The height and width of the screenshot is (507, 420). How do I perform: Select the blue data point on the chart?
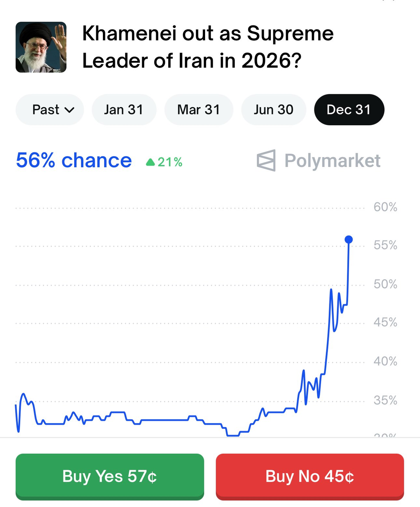(x=348, y=239)
